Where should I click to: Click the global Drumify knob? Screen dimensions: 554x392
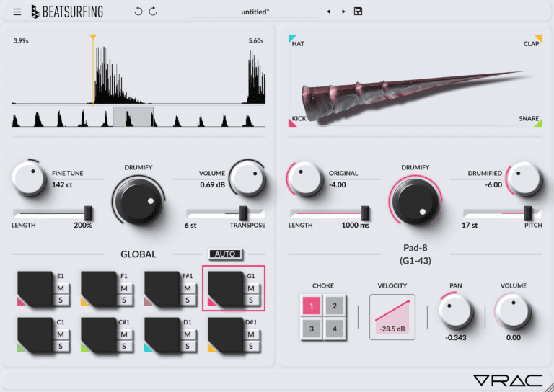pos(138,202)
